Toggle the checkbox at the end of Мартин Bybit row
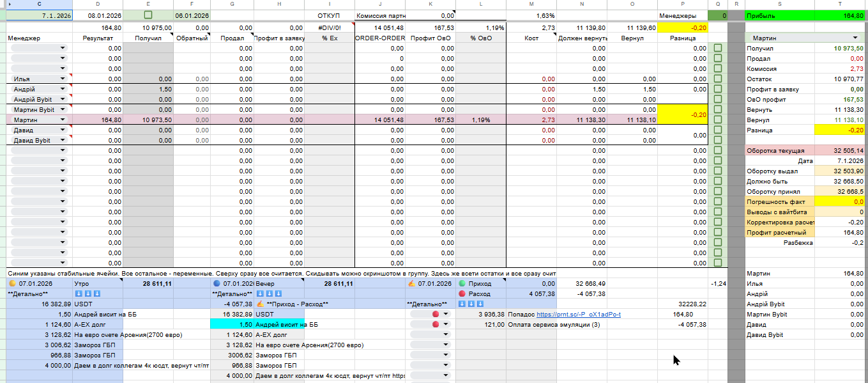The height and width of the screenshot is (383, 868). pos(718,109)
